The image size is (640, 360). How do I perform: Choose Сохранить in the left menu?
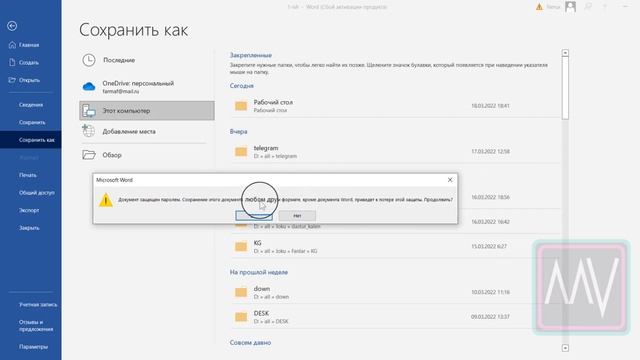coord(32,122)
